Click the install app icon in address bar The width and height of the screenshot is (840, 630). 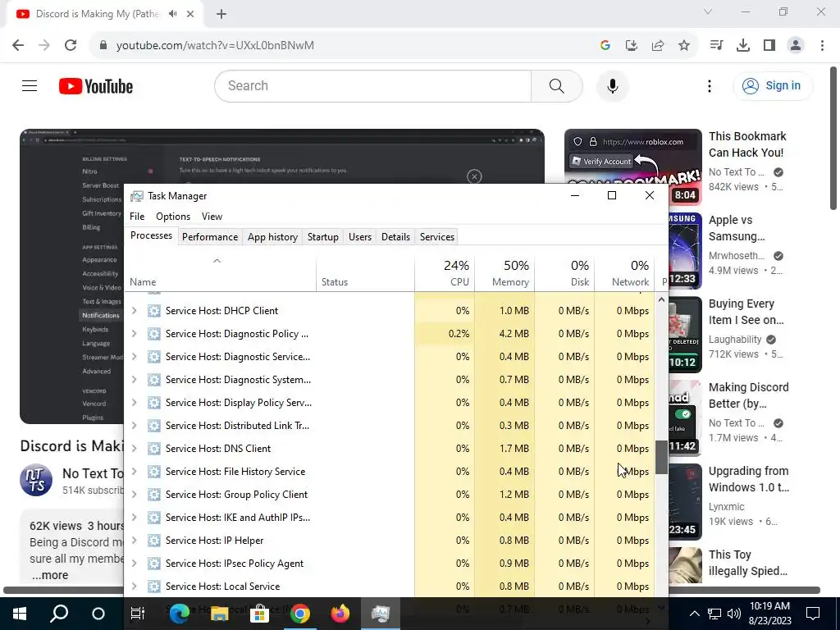632,46
